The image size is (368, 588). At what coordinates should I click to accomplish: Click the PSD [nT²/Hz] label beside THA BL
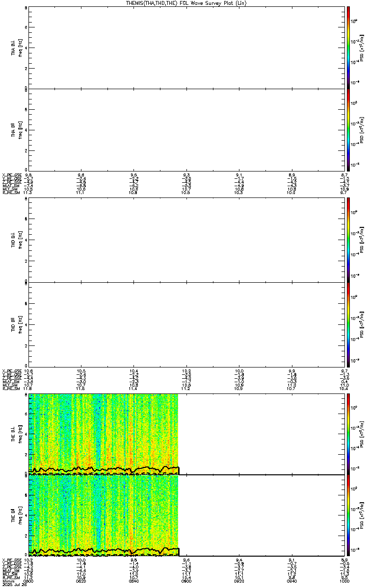point(362,48)
